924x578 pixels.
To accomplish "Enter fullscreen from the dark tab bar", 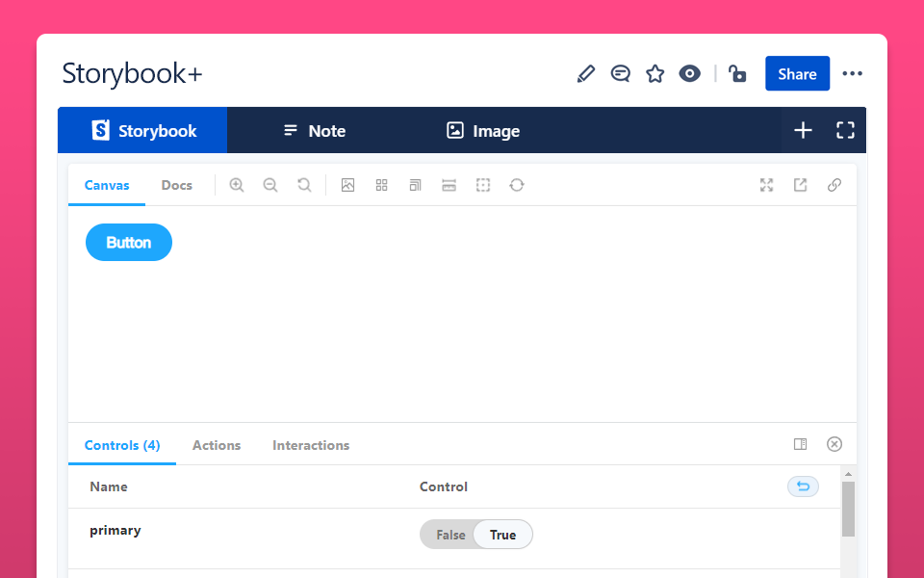I will click(x=845, y=130).
